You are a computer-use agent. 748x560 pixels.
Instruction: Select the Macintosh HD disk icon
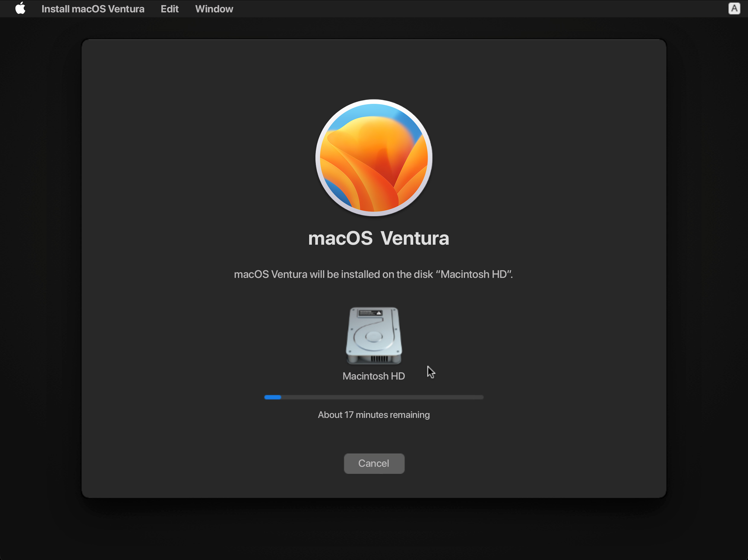374,336
